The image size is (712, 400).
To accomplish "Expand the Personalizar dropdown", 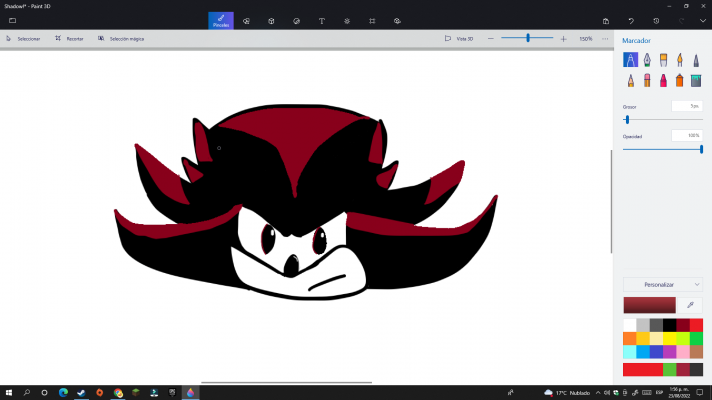I will (662, 284).
